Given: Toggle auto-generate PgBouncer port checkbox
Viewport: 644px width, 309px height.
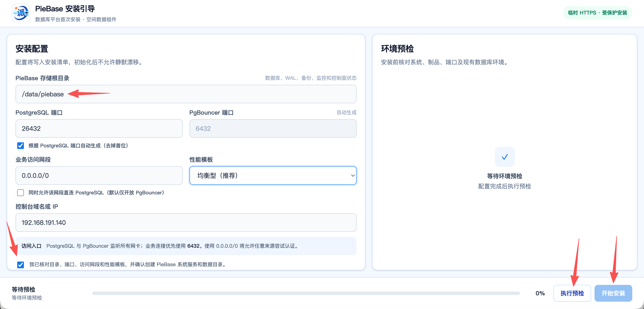Looking at the screenshot, I should pos(21,145).
